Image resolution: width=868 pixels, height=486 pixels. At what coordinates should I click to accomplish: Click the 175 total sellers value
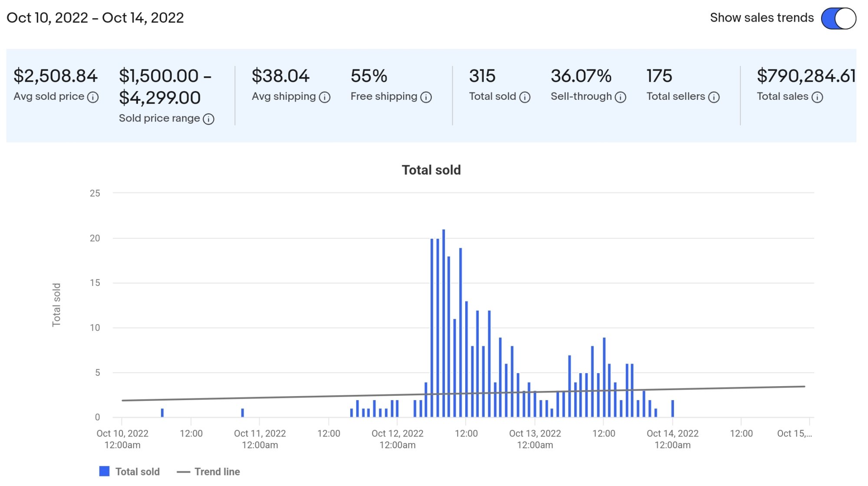pos(659,76)
